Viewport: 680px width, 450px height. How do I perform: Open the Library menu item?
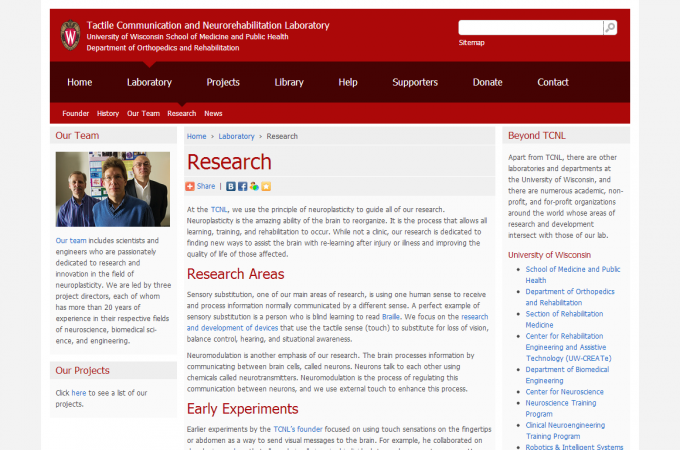289,82
